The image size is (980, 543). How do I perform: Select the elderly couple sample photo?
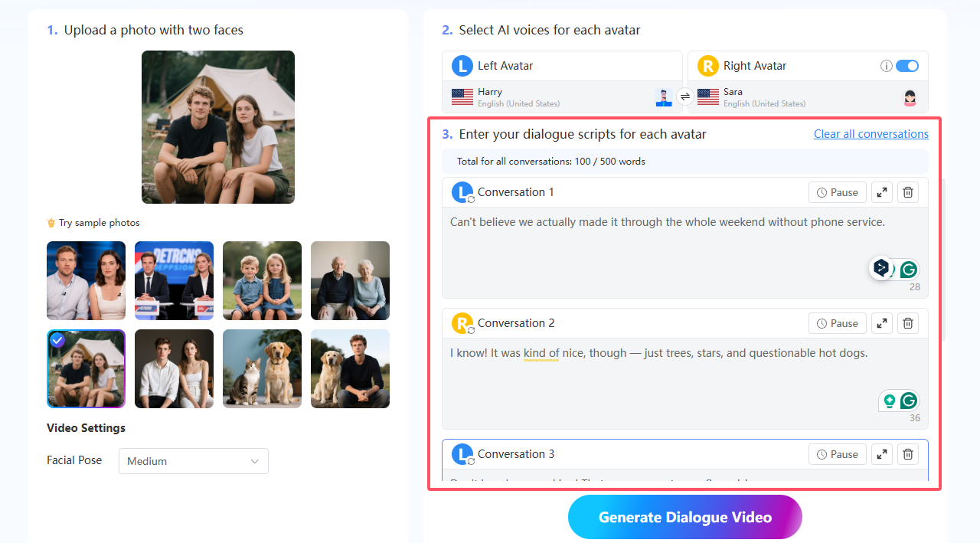[x=350, y=280]
